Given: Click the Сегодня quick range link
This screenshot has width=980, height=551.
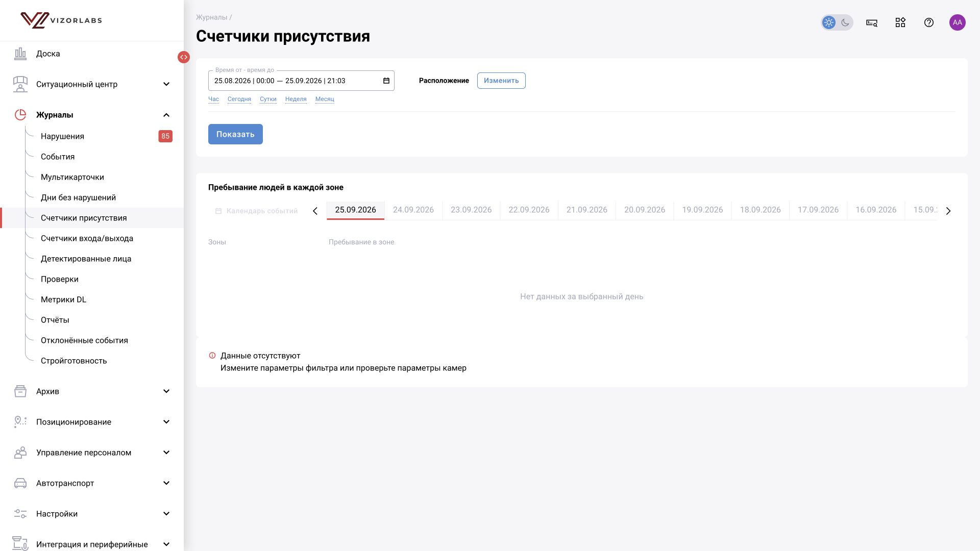Looking at the screenshot, I should pos(239,99).
